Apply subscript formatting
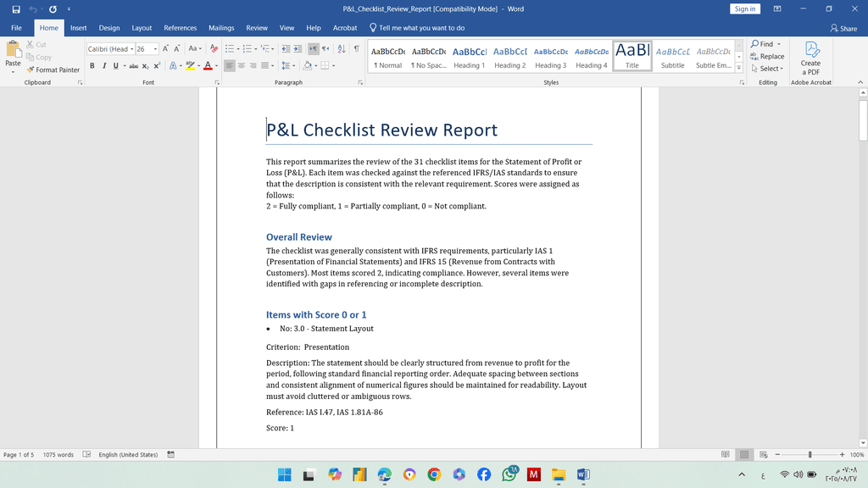Screen dimensions: 868x488 pos(146,66)
